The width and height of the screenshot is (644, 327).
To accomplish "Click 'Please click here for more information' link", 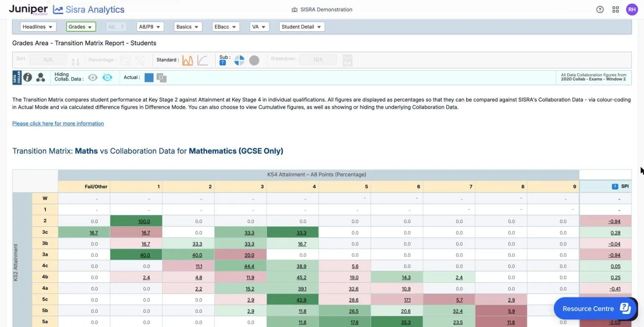I will point(58,123).
